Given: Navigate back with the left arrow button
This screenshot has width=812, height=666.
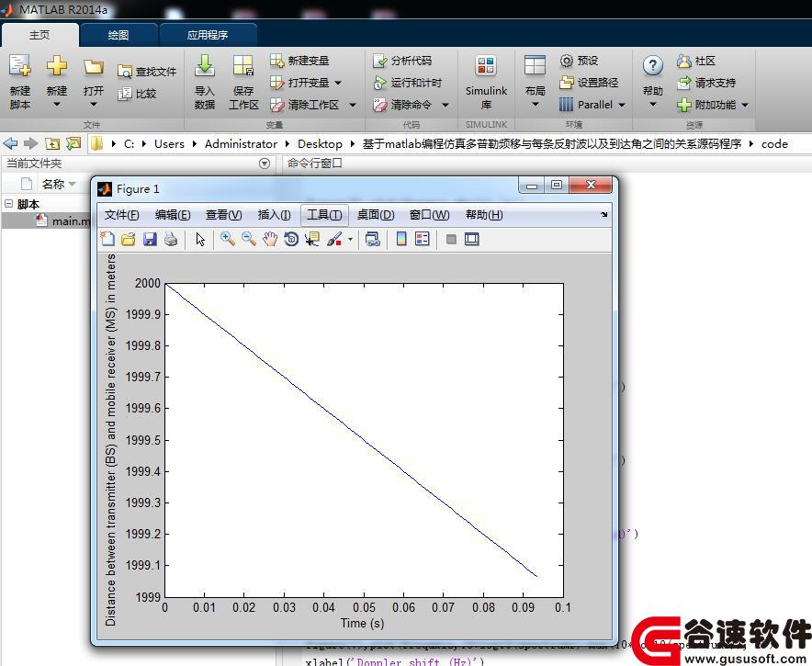Looking at the screenshot, I should [x=10, y=143].
